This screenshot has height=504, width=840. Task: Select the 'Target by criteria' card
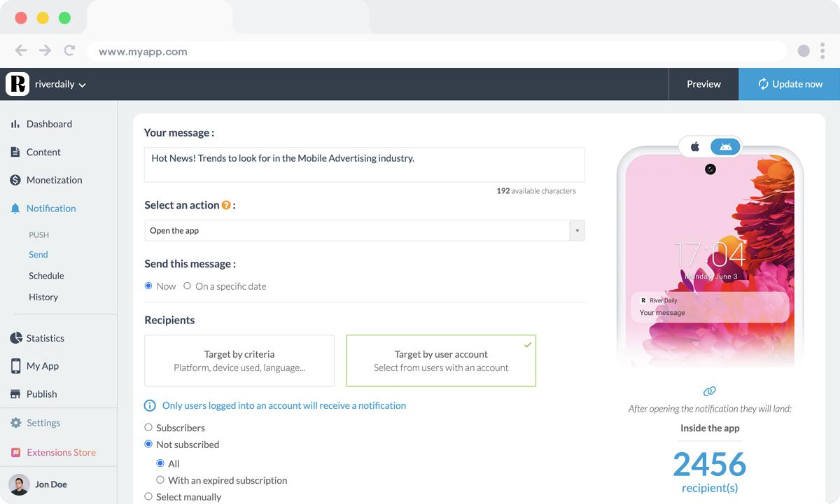[239, 360]
